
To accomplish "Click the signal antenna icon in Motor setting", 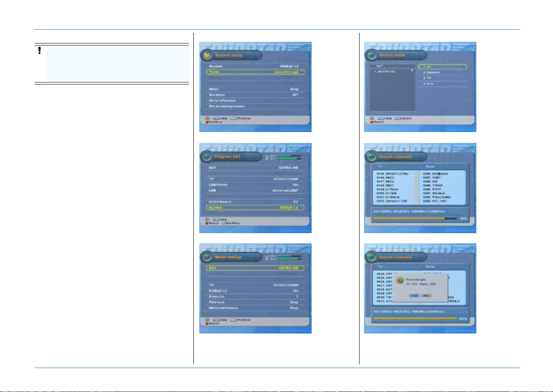I will pyautogui.click(x=267, y=258).
